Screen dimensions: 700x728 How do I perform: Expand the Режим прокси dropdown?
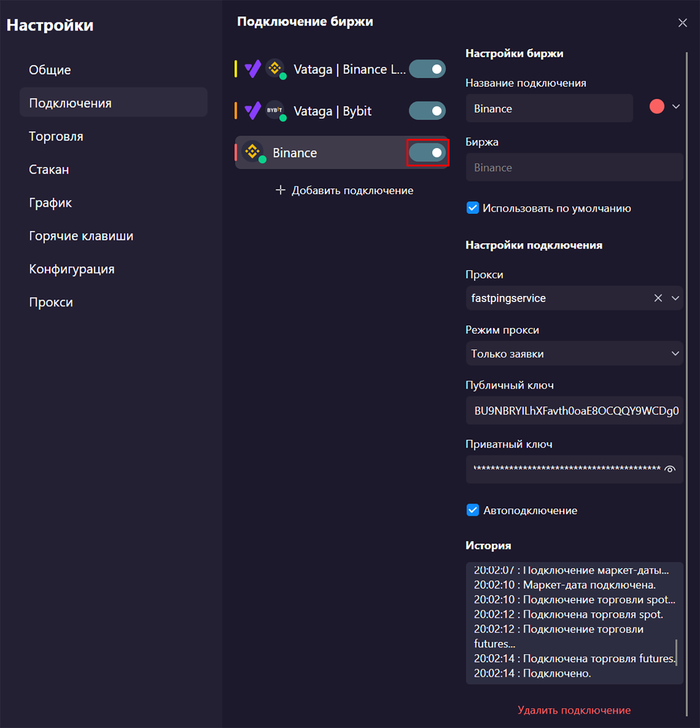point(675,353)
